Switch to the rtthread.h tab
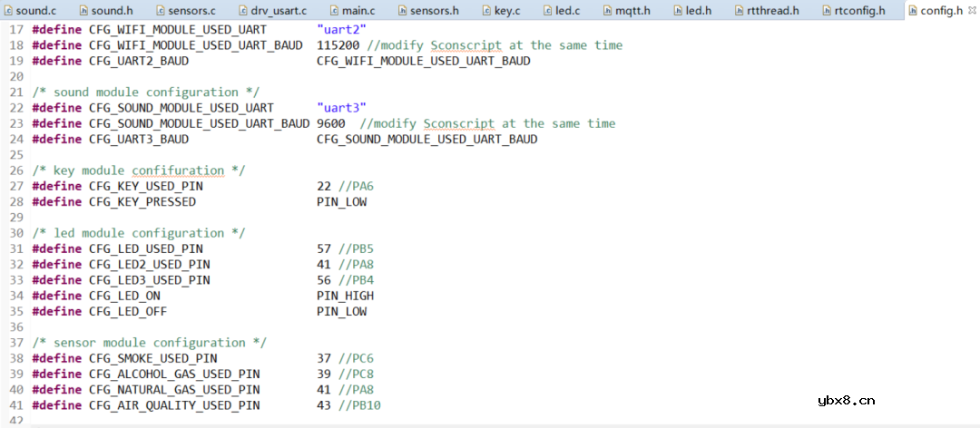980x428 pixels. (767, 11)
